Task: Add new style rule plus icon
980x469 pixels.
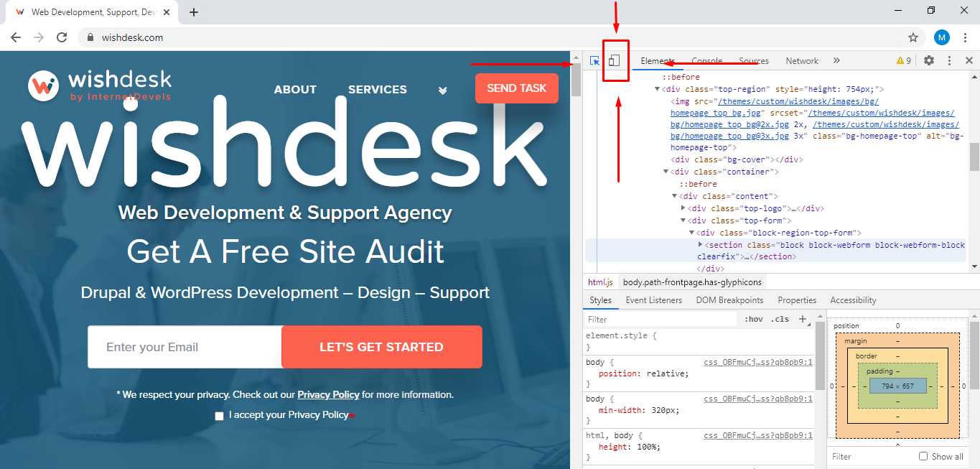Action: tap(803, 319)
